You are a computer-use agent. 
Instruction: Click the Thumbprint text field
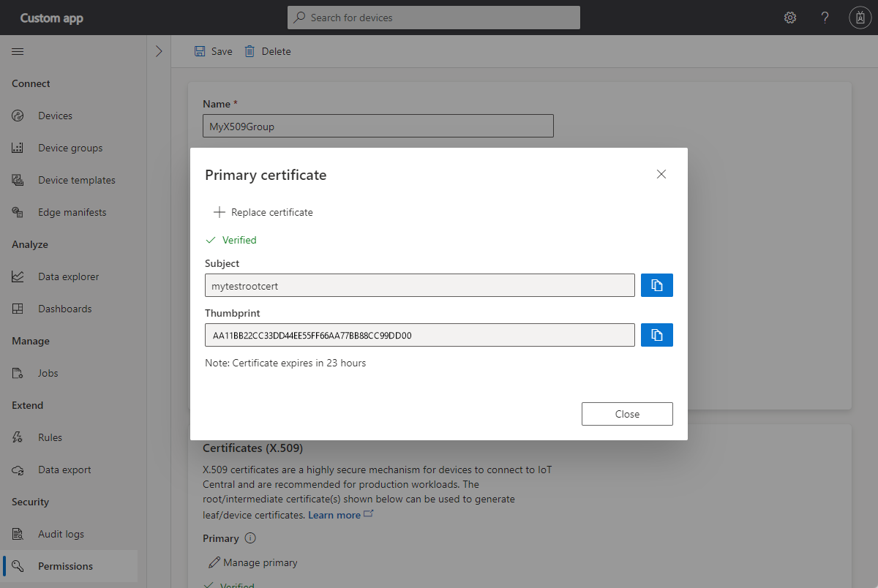[x=419, y=335]
